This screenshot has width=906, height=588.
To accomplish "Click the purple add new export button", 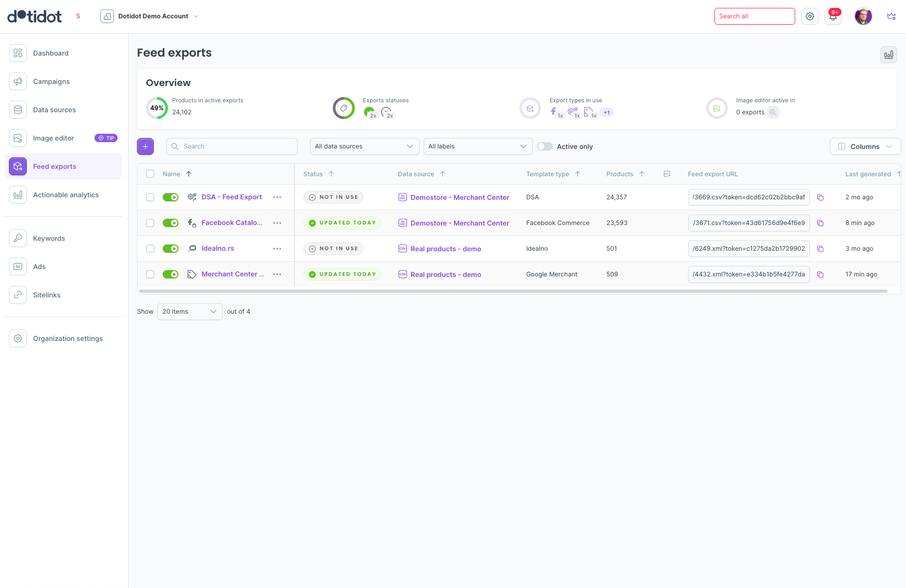I will (145, 146).
